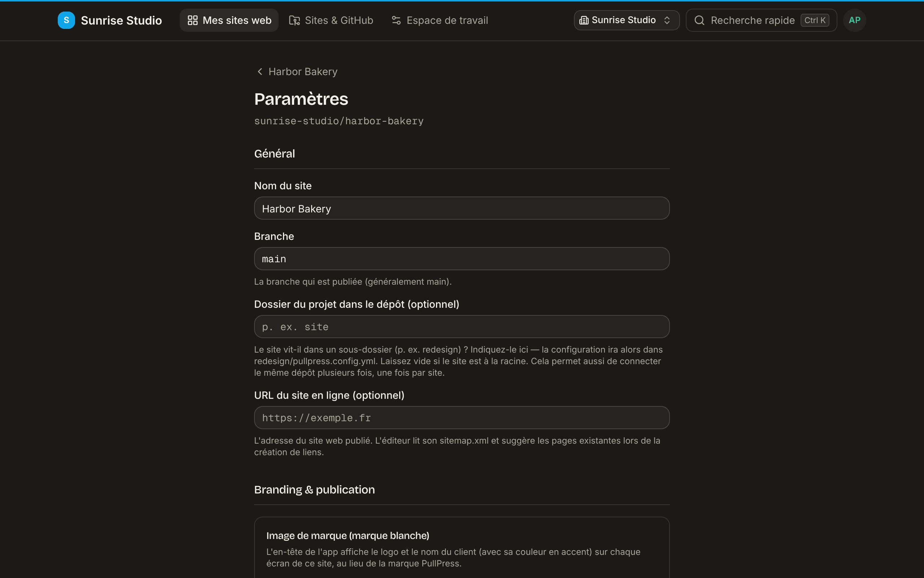Click the Général section heading
This screenshot has width=924, height=578.
275,154
